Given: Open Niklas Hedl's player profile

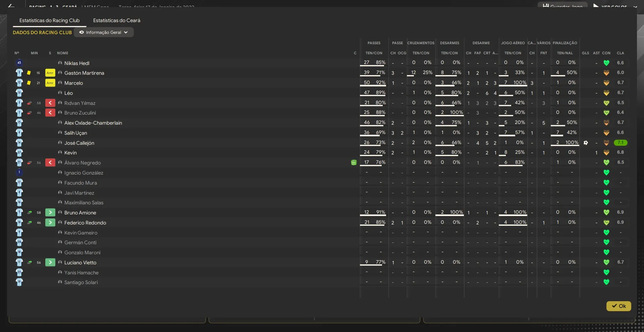Looking at the screenshot, I should 77,63.
